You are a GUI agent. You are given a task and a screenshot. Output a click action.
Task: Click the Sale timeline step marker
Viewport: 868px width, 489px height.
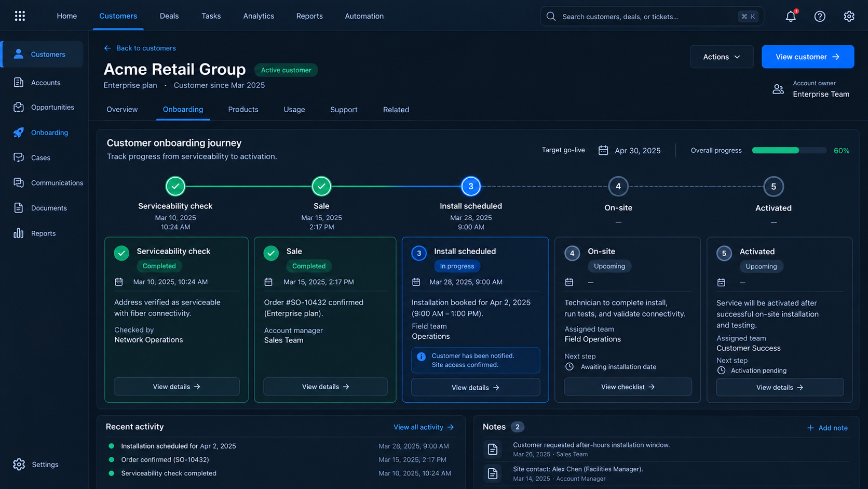[x=321, y=186]
